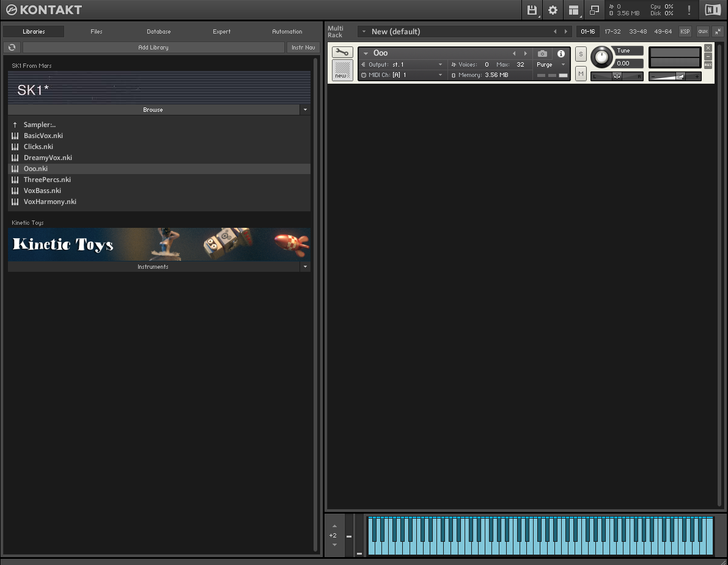Select DreamyVox.nki in the list

pos(160,158)
